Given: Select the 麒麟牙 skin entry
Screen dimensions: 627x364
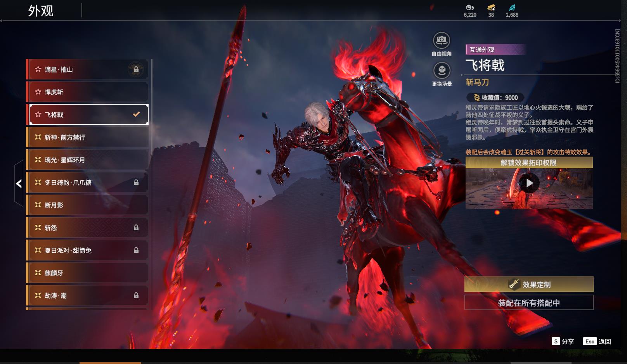Looking at the screenshot, I should 87,273.
